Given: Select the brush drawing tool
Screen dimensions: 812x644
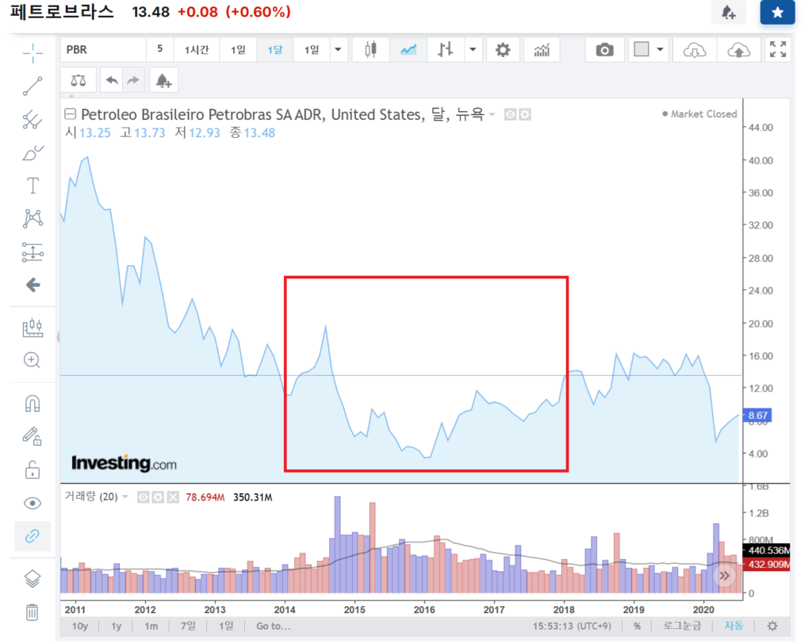Looking at the screenshot, I should [33, 152].
